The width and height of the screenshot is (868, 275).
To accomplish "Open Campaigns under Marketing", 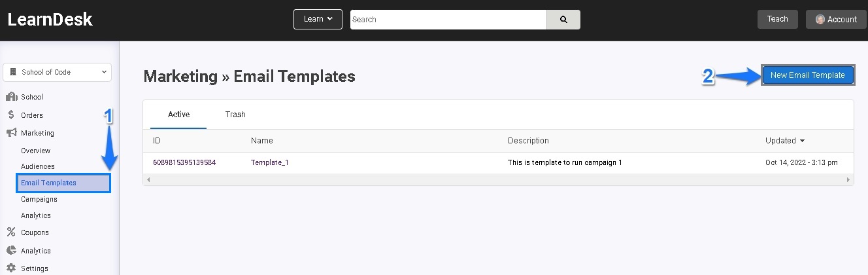I will pyautogui.click(x=39, y=199).
